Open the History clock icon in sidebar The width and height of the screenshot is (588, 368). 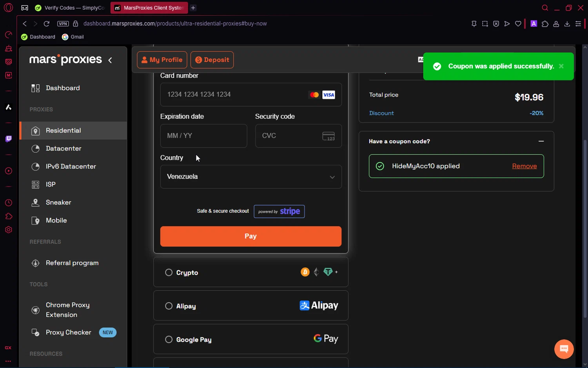coord(9,203)
